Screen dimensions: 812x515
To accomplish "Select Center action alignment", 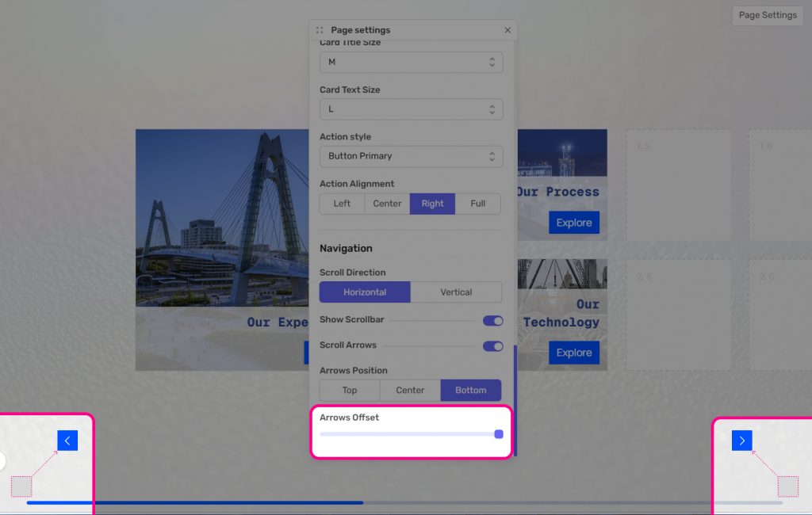I will pyautogui.click(x=387, y=204).
